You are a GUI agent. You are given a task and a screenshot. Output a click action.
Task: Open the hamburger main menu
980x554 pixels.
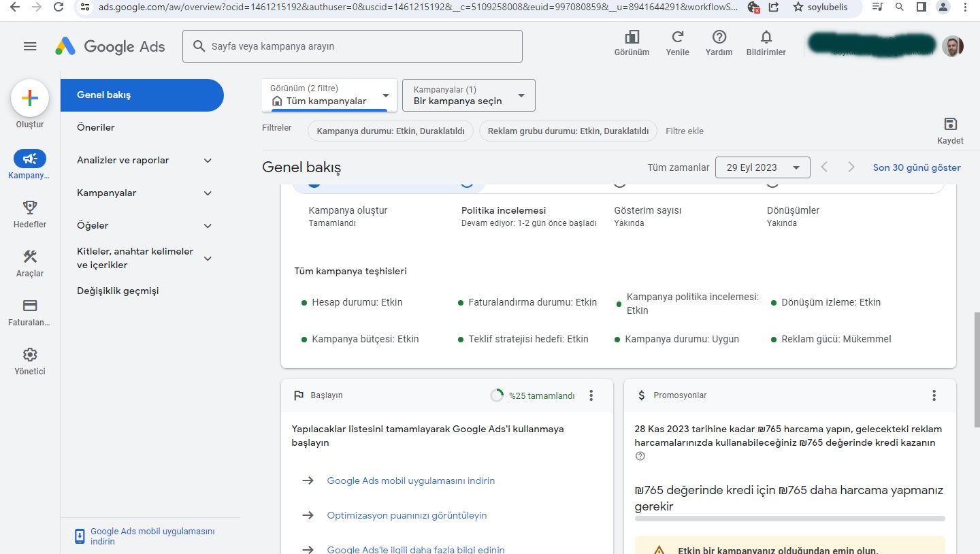30,46
